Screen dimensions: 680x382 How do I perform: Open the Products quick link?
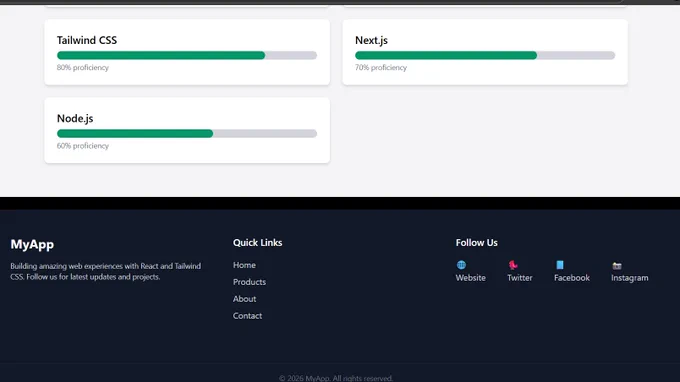point(249,282)
